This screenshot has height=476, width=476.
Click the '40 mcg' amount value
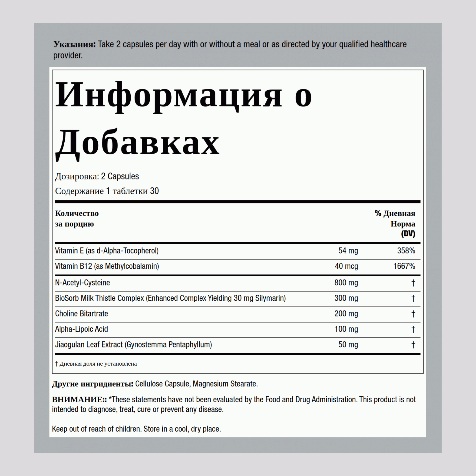coord(346,266)
